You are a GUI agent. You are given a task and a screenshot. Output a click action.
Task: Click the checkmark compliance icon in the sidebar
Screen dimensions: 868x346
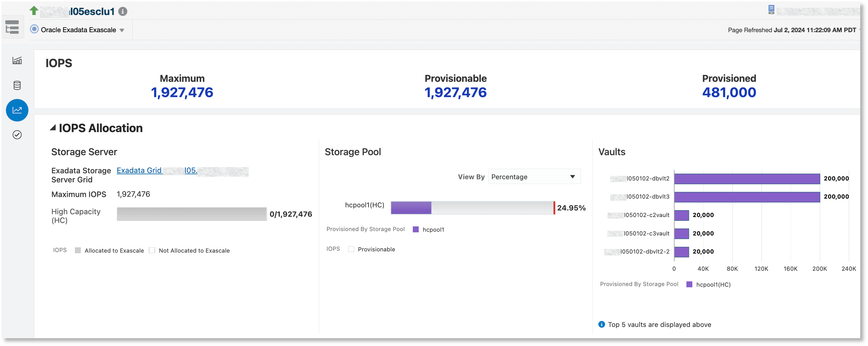(17, 135)
